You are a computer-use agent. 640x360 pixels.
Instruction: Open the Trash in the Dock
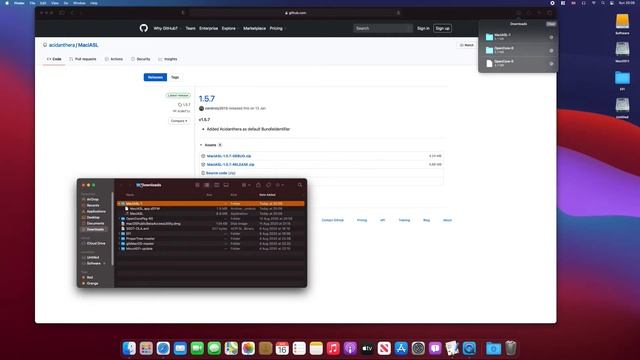pyautogui.click(x=511, y=348)
